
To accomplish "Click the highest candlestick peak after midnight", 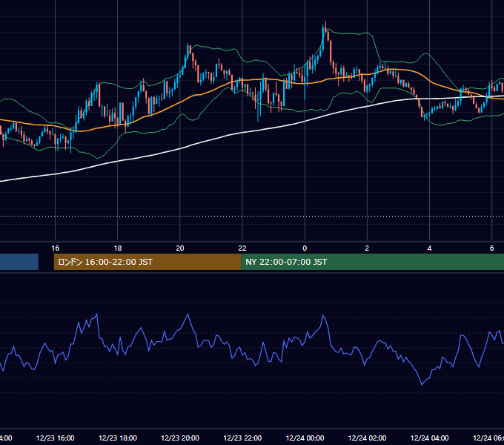I will pyautogui.click(x=325, y=26).
